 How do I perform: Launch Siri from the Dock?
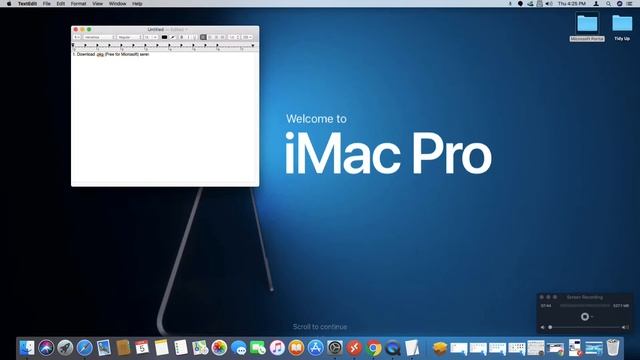tap(46, 348)
